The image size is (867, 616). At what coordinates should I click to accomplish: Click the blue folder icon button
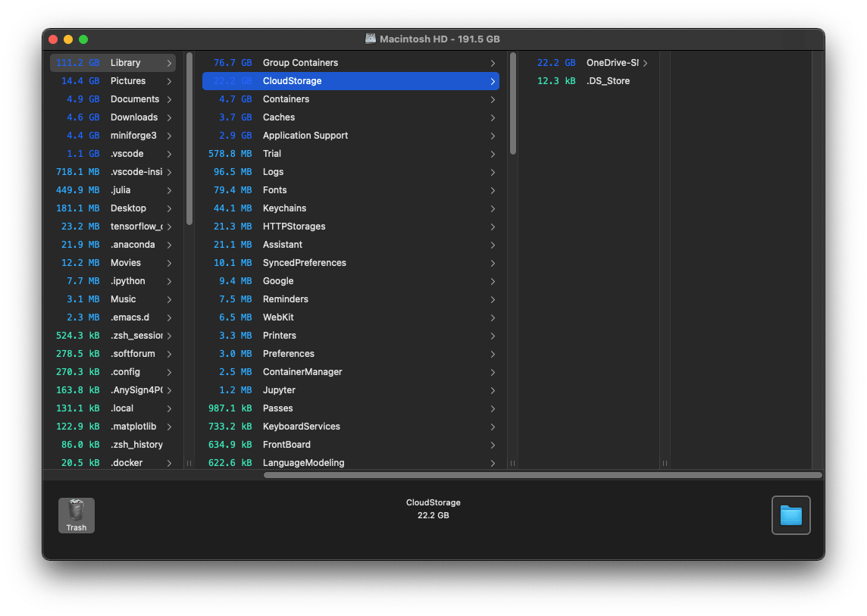[x=790, y=515]
